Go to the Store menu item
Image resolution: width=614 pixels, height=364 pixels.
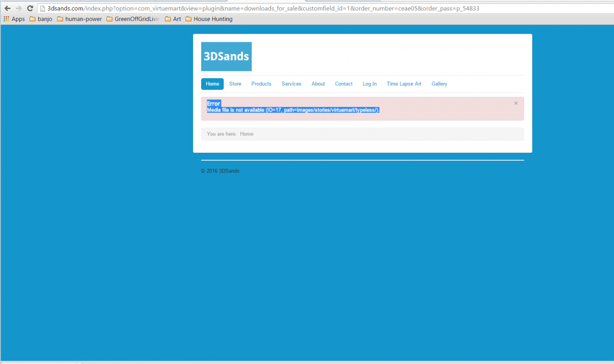235,84
